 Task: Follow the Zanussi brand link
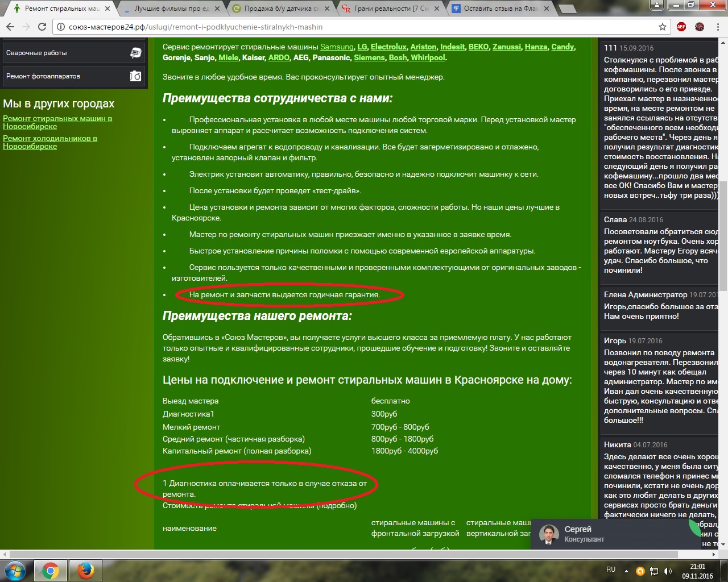point(507,47)
